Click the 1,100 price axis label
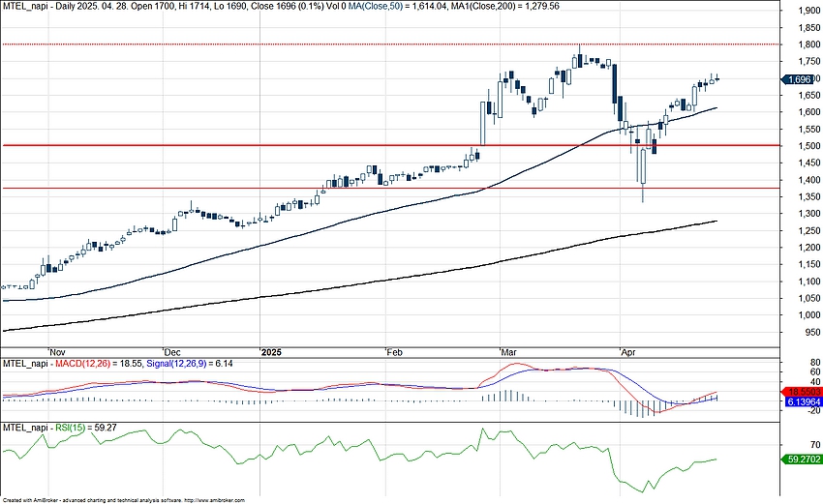This screenshot has height=504, width=823. tap(808, 282)
